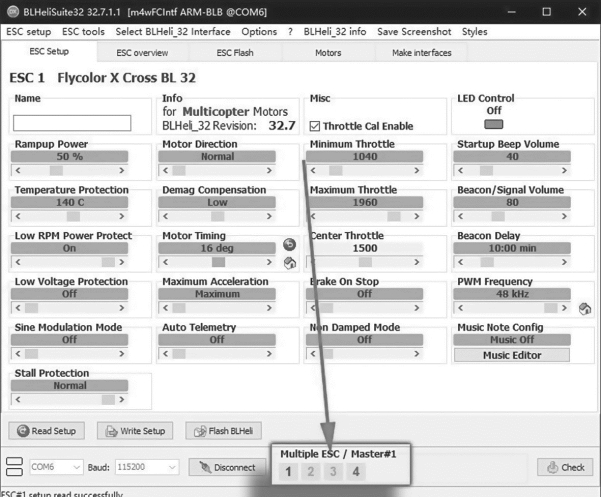Viewport: 601px width, 497px height.
Task: Open BLHeli_32 info menu
Action: [335, 32]
